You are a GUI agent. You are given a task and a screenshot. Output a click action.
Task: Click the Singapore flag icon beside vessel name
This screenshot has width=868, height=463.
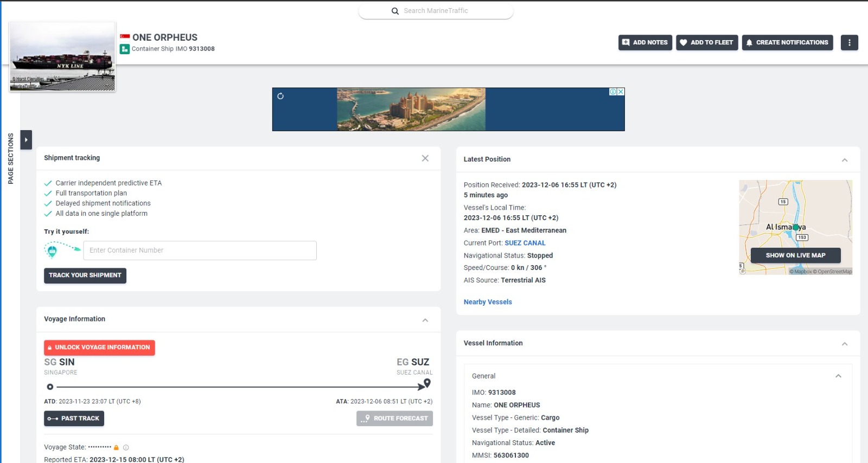tap(125, 37)
